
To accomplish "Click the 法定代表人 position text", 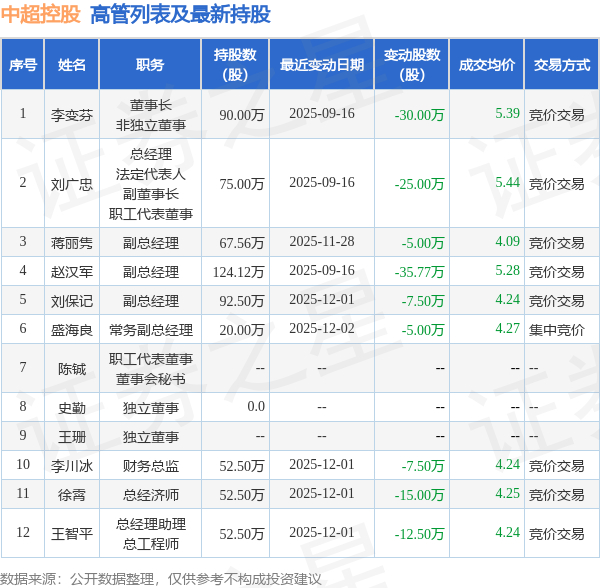I will pyautogui.click(x=150, y=174).
